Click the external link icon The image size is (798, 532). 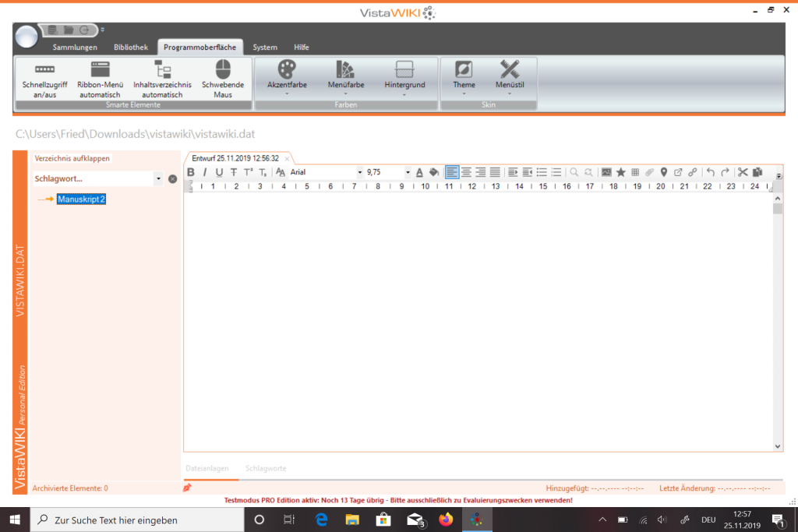coord(678,172)
